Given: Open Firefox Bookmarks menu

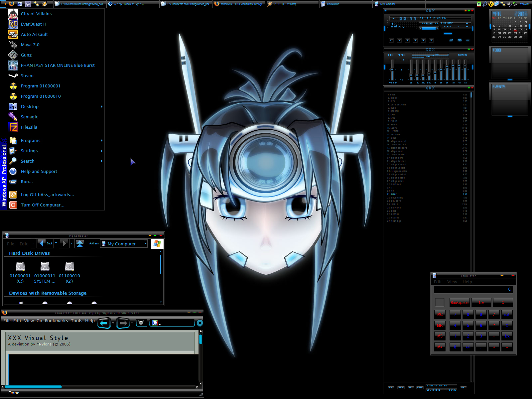Looking at the screenshot, I should (x=56, y=321).
